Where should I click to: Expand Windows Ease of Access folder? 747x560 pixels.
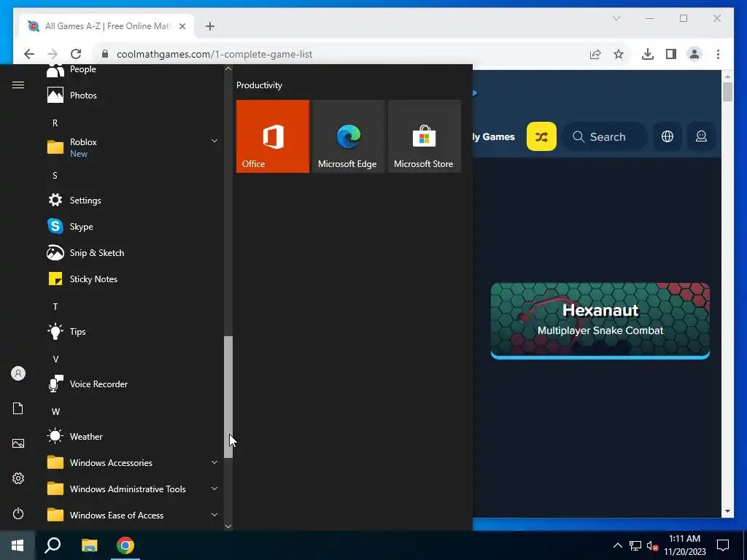click(132, 515)
